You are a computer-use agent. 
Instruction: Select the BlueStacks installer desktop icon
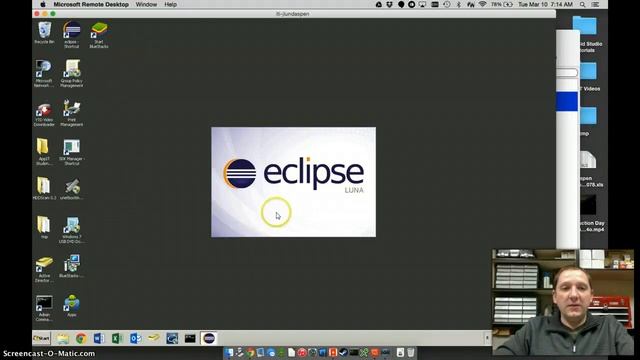pyautogui.click(x=71, y=266)
